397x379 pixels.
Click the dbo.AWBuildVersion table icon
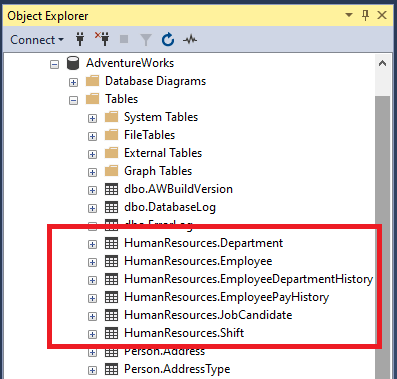coord(111,189)
